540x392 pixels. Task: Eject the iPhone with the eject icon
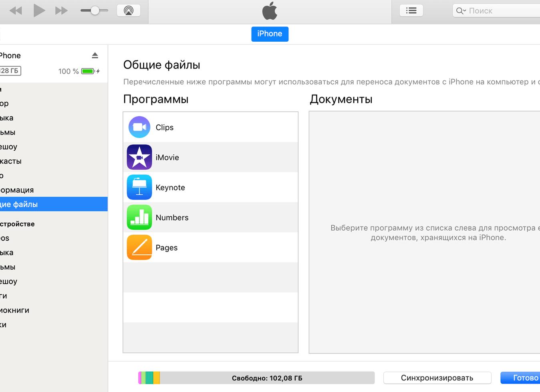[x=95, y=55]
